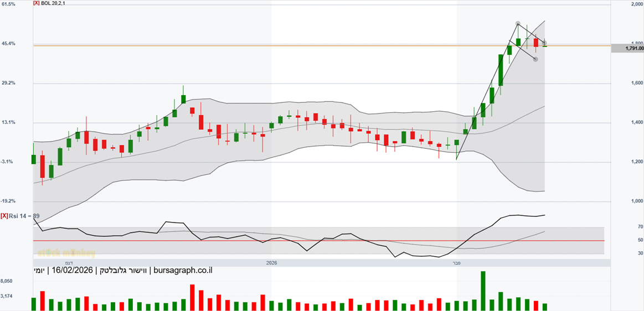
Task: Select the handle beside the last candle
Action: point(545,43)
